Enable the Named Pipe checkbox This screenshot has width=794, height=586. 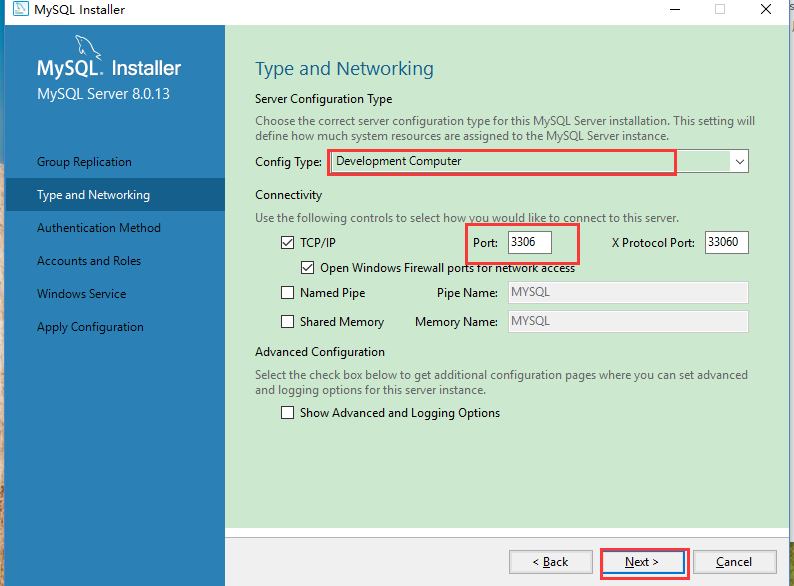click(x=287, y=293)
